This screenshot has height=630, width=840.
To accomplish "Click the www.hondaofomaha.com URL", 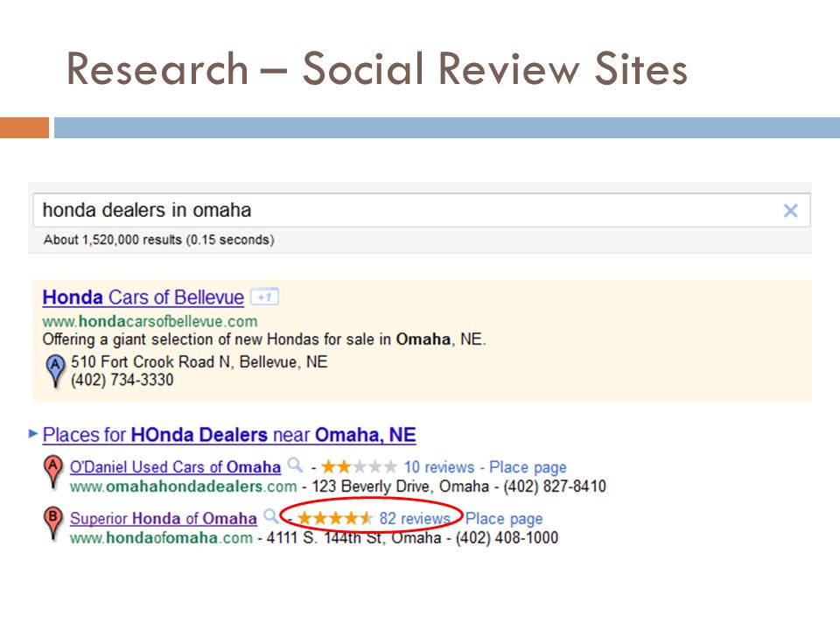I will (161, 538).
